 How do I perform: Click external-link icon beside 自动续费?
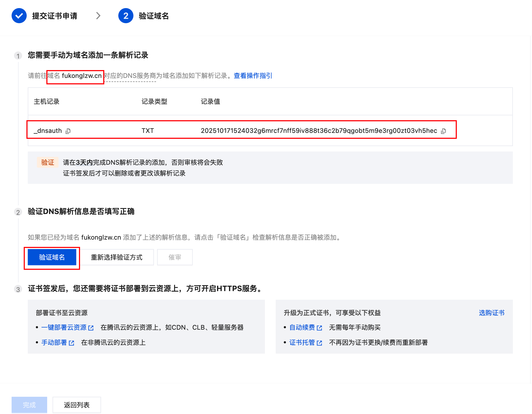coord(319,328)
